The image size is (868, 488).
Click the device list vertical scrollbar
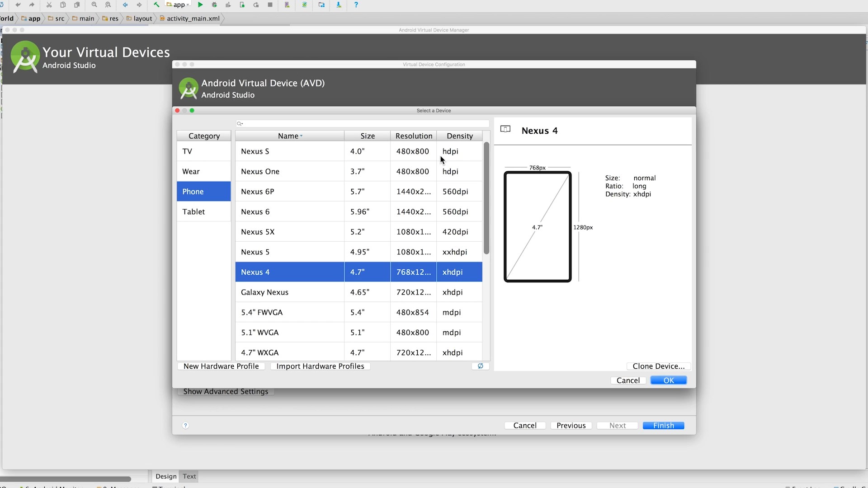(486, 198)
